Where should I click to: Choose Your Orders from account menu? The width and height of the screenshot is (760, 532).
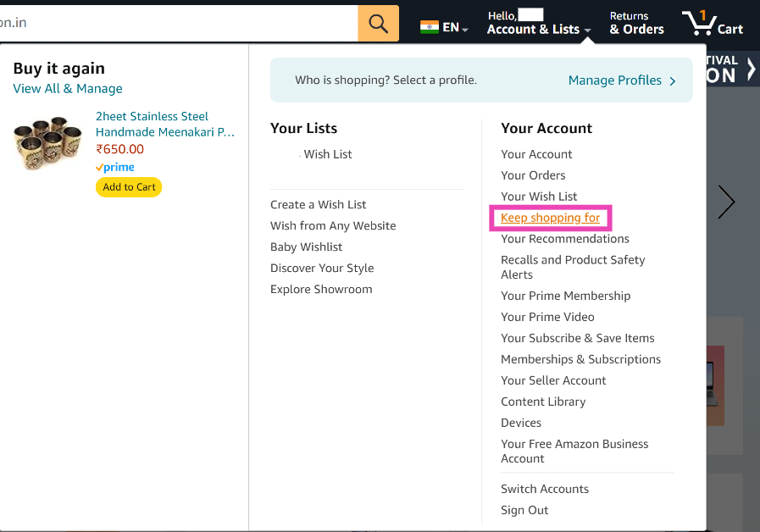point(533,175)
